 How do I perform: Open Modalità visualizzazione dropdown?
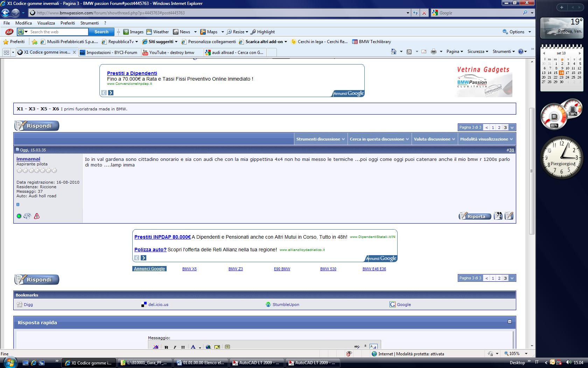[x=486, y=139]
